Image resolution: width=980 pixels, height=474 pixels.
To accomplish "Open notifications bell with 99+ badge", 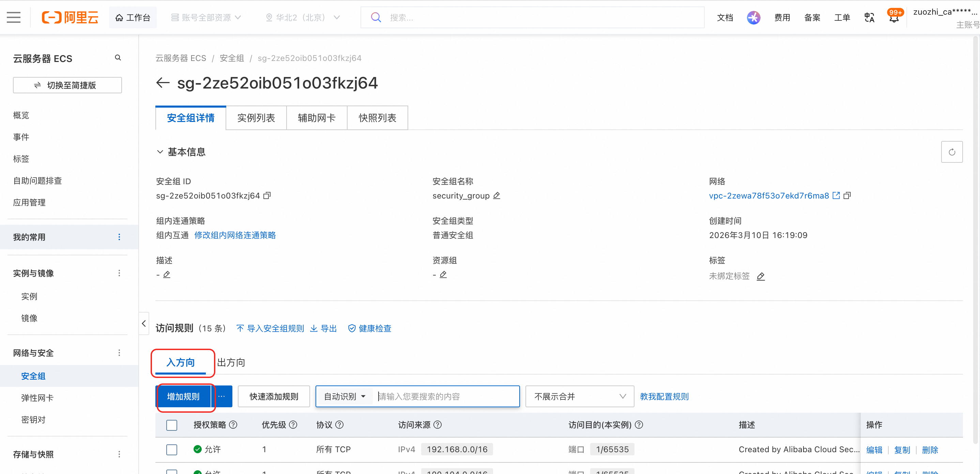I will click(894, 17).
